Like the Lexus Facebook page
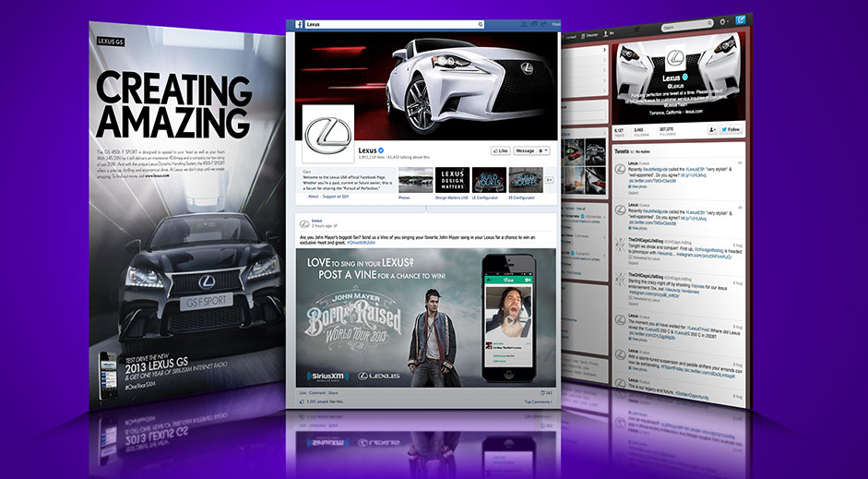Viewport: 868px width, 479px height. click(x=501, y=150)
